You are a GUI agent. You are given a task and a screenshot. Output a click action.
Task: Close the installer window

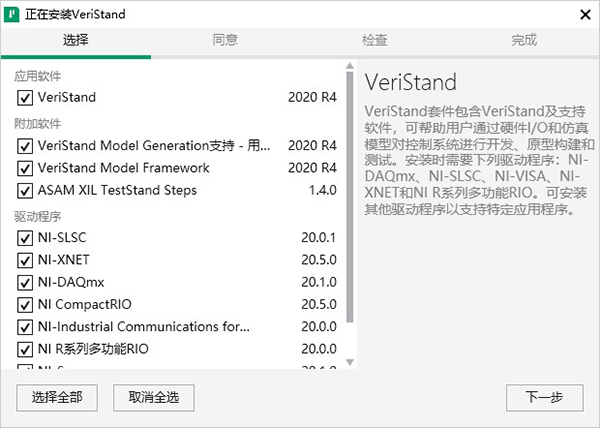point(581,15)
